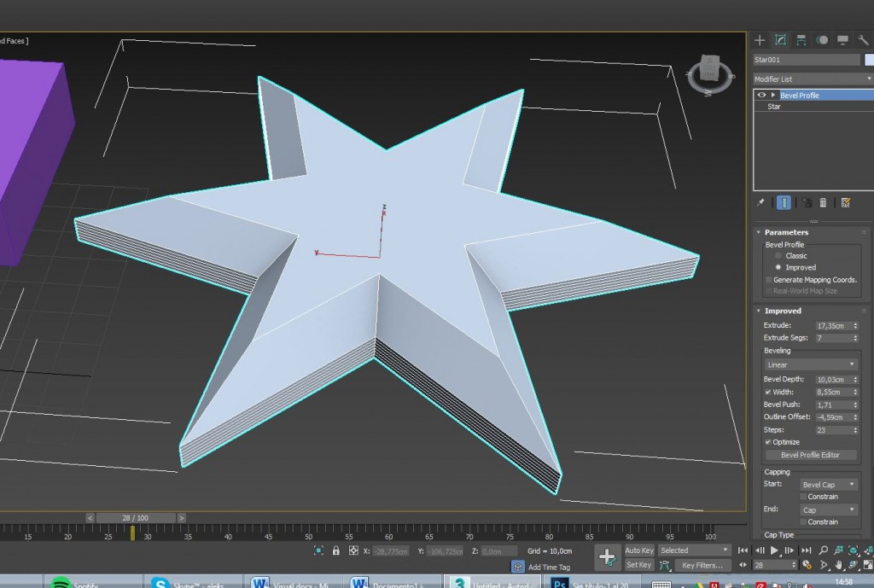874x588 pixels.
Task: Open the Motion panel
Action: coord(820,39)
